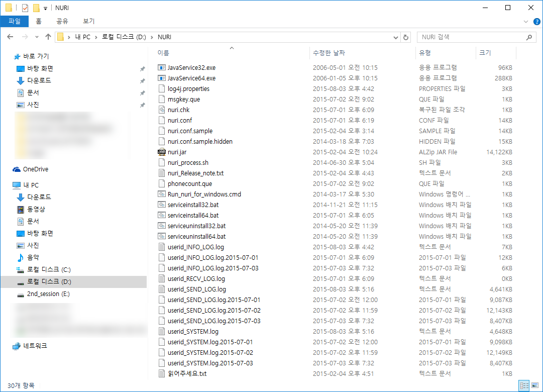Sort files by 수정한 날짜 column header
The height and width of the screenshot is (392, 543).
tap(329, 53)
